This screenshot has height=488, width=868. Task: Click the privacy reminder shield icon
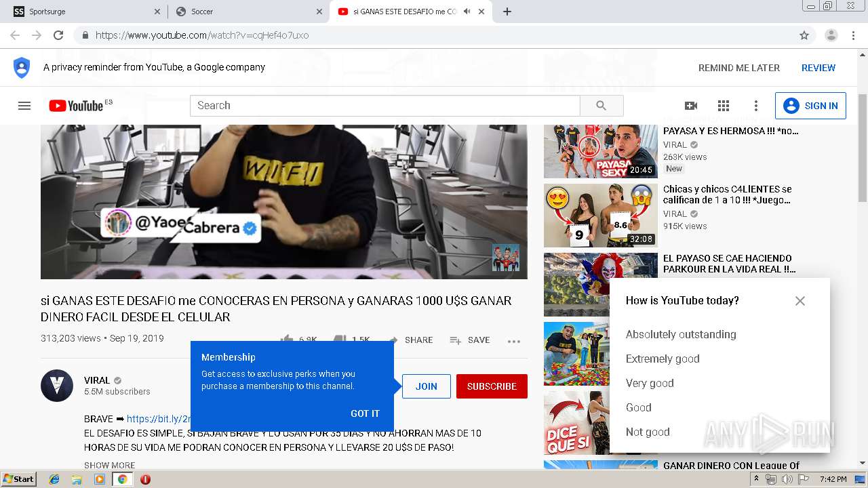22,68
